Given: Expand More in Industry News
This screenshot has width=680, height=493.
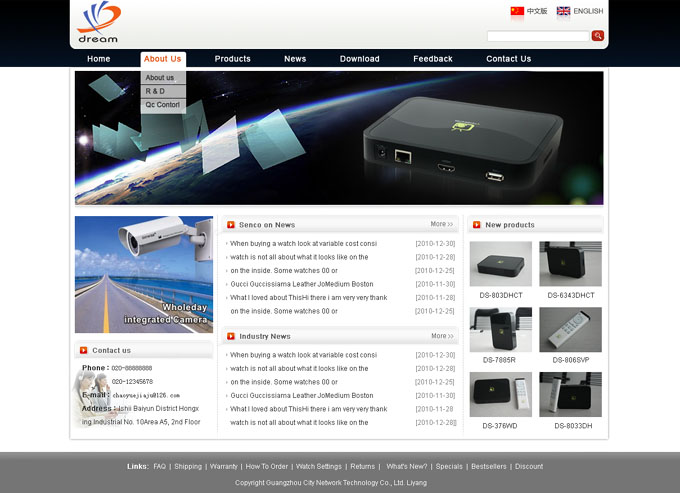Looking at the screenshot, I should [441, 336].
